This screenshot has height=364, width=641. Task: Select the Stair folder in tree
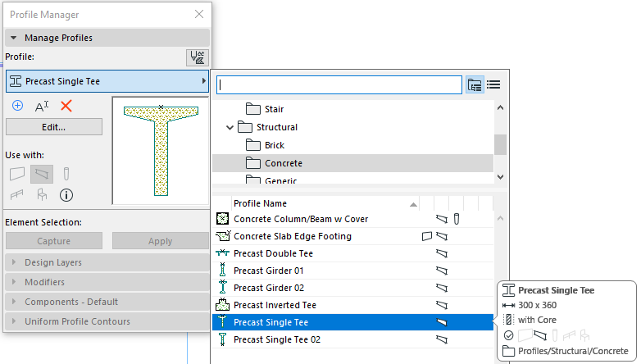(x=353, y=109)
